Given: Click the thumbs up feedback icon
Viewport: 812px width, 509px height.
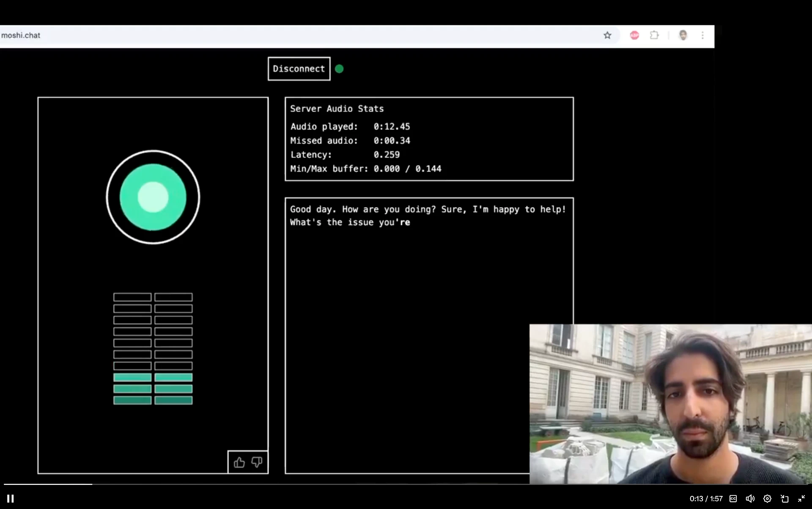Looking at the screenshot, I should click(x=239, y=462).
